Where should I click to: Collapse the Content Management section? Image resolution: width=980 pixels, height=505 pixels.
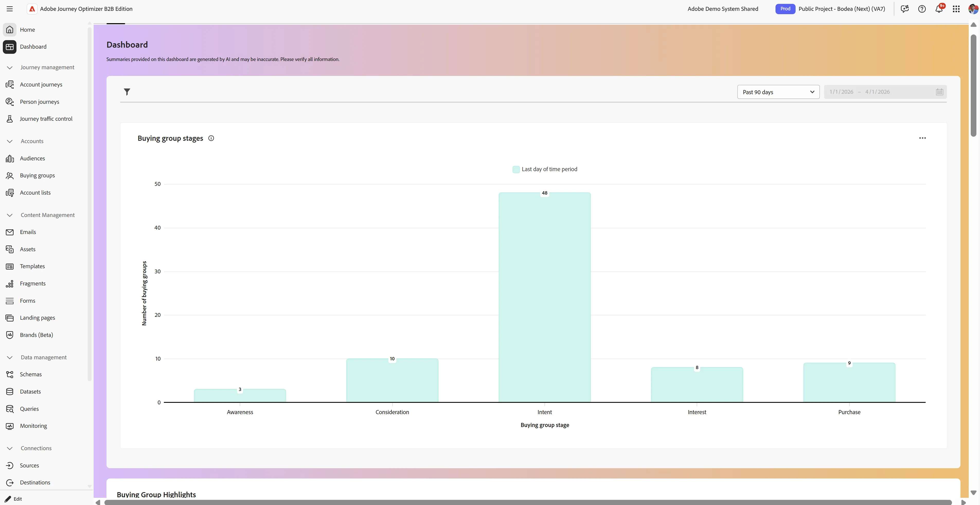10,215
